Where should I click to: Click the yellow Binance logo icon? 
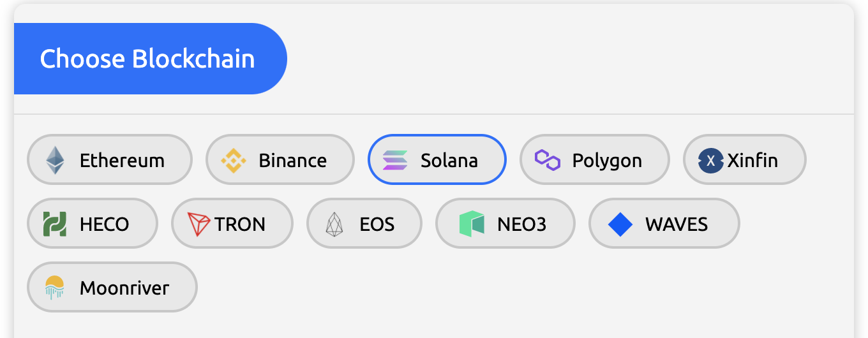233,160
